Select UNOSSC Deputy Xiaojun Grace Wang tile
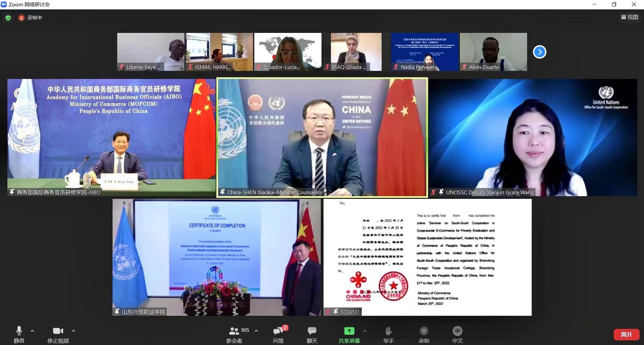Viewport: 644px width, 345px height. [533, 137]
